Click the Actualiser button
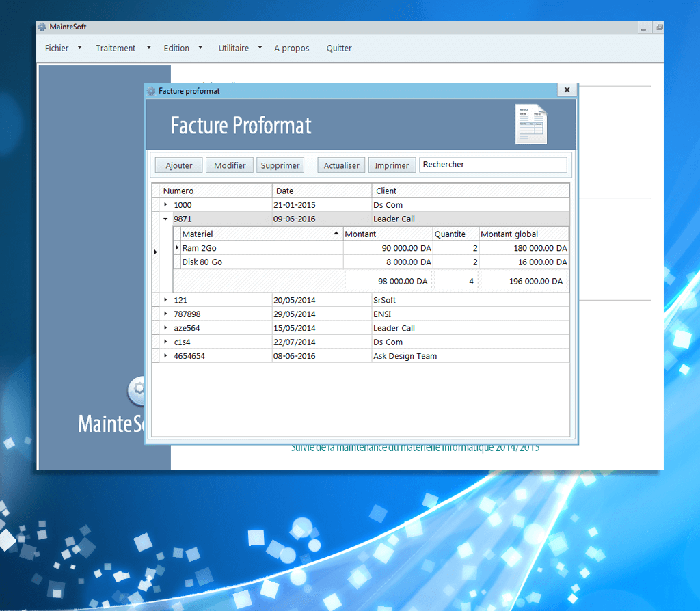 [341, 165]
